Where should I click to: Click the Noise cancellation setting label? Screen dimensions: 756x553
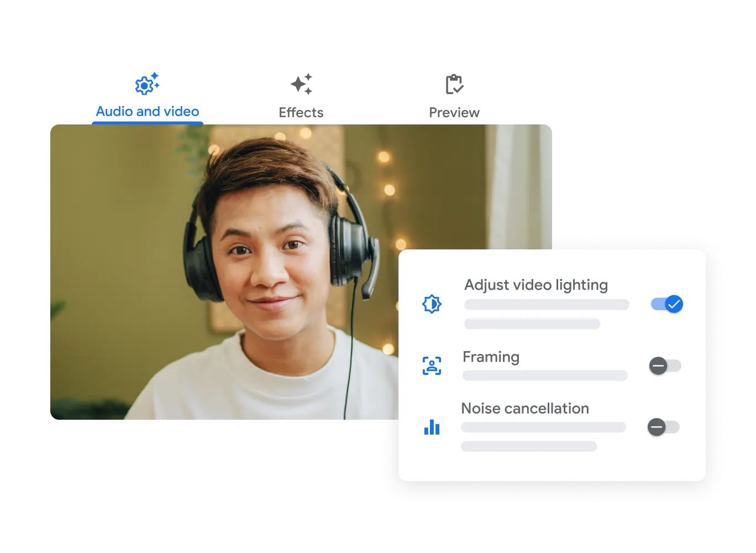tap(524, 409)
